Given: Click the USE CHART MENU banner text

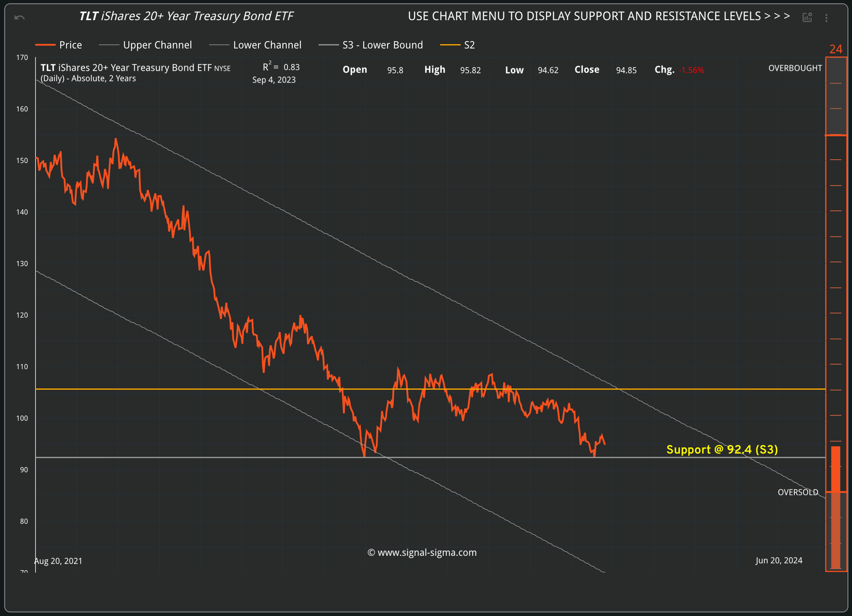Looking at the screenshot, I should [599, 16].
